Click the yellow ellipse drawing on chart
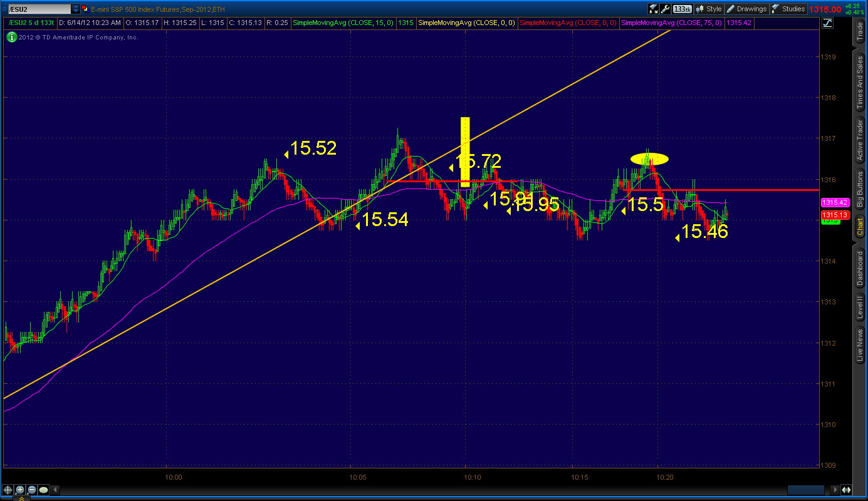 (x=649, y=159)
